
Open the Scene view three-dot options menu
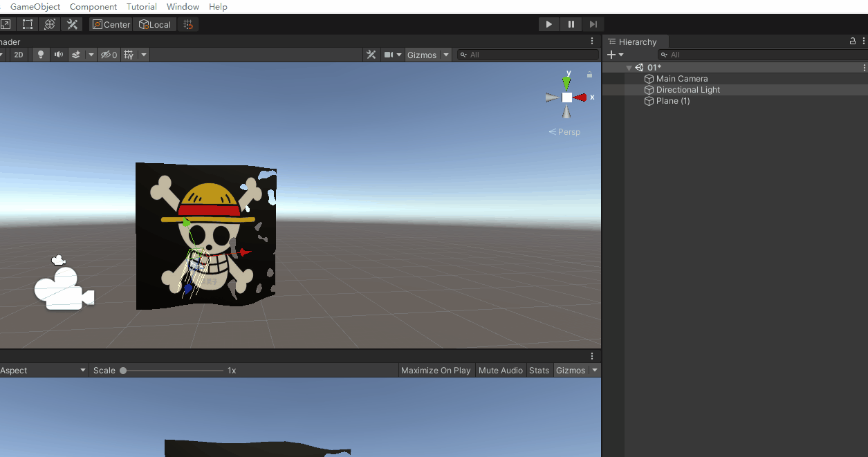coord(592,41)
